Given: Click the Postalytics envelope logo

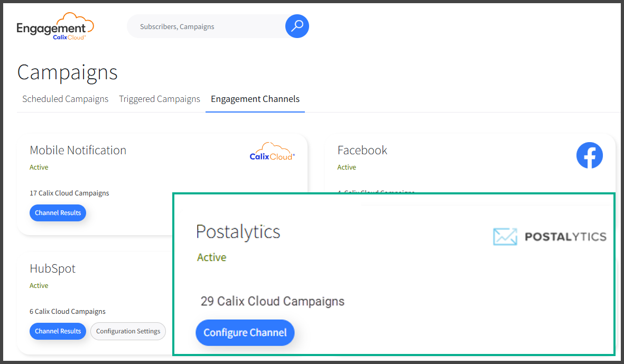Looking at the screenshot, I should [x=550, y=237].
